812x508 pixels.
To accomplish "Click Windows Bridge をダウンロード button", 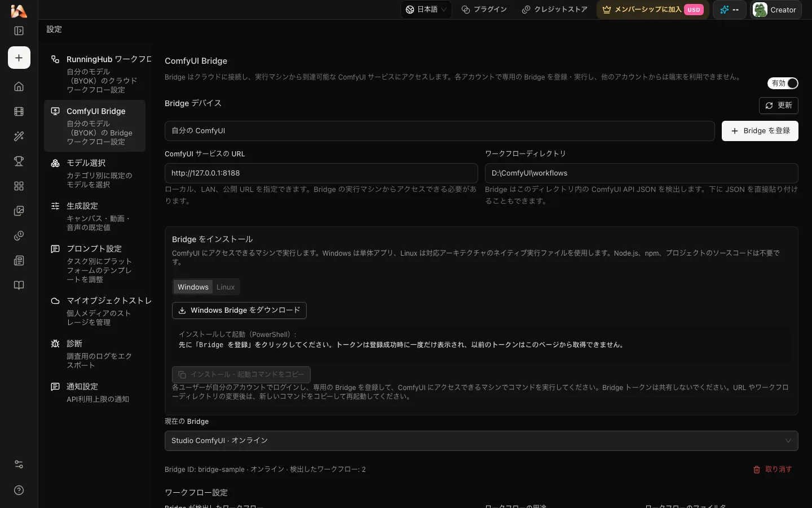I will coord(239,310).
